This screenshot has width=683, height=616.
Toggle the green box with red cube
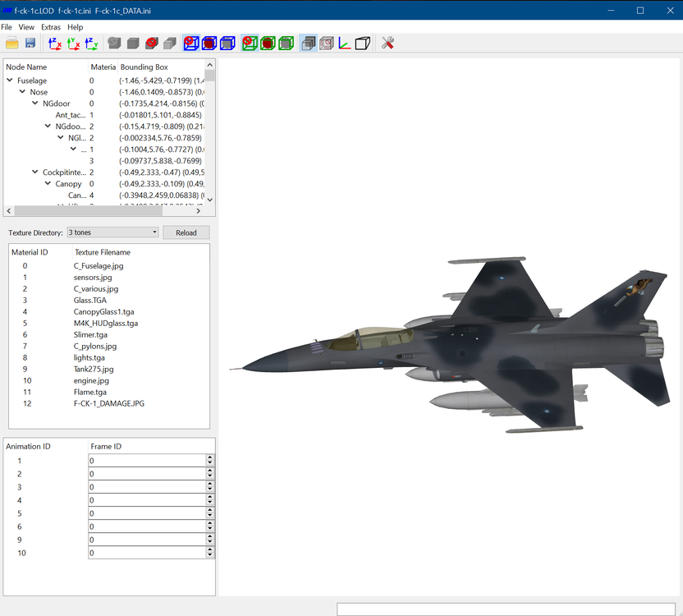[x=268, y=44]
